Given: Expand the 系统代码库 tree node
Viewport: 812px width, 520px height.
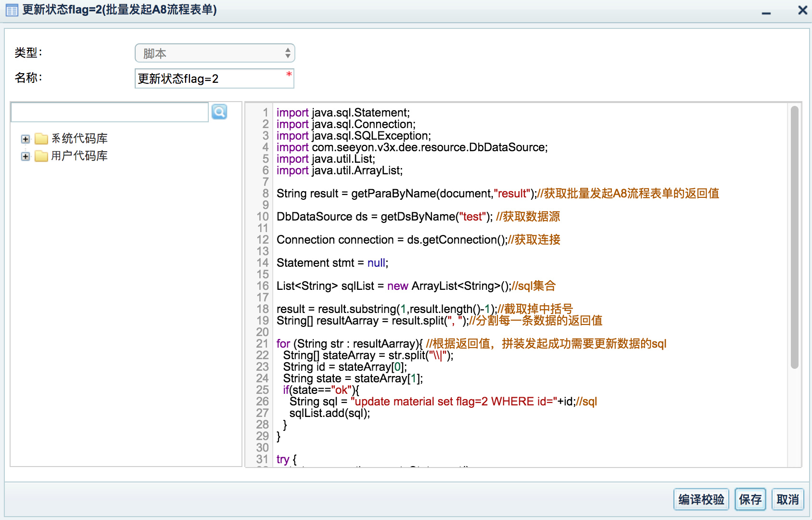Looking at the screenshot, I should (x=25, y=139).
